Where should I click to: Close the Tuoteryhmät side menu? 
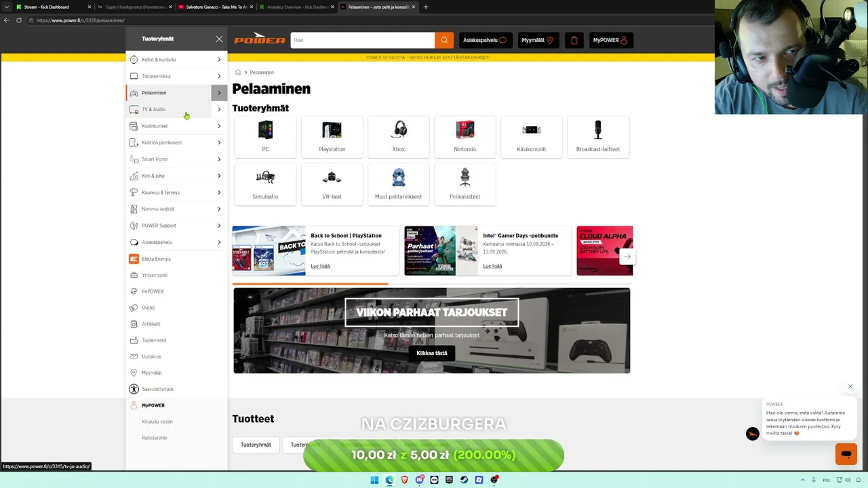(x=219, y=39)
